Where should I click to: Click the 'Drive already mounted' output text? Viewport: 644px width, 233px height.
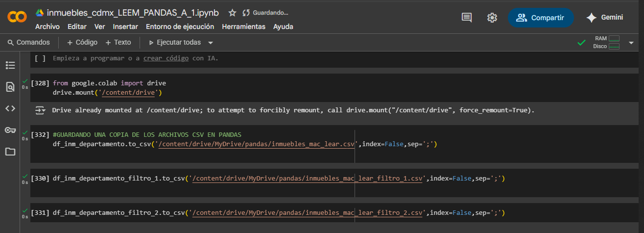(293, 110)
